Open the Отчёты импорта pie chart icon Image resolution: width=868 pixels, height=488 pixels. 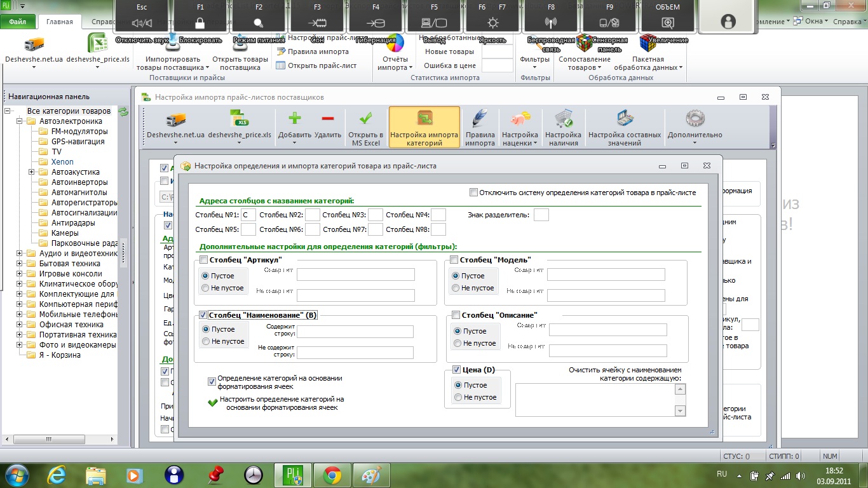pyautogui.click(x=395, y=44)
